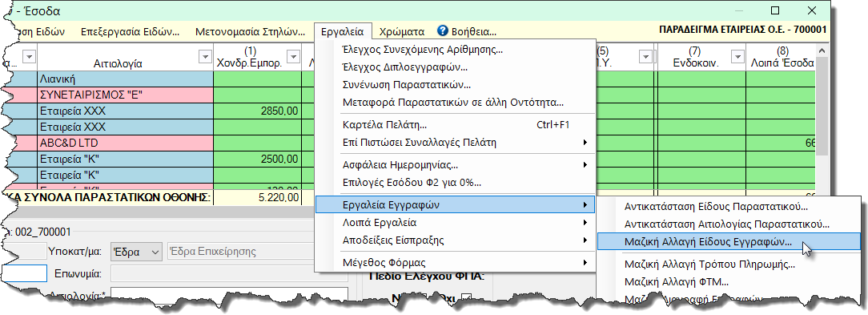Image resolution: width=868 pixels, height=315 pixels.
Task: Select Αντικατάσταση Αιτιολογίας Παραστατικού
Action: [x=729, y=224]
